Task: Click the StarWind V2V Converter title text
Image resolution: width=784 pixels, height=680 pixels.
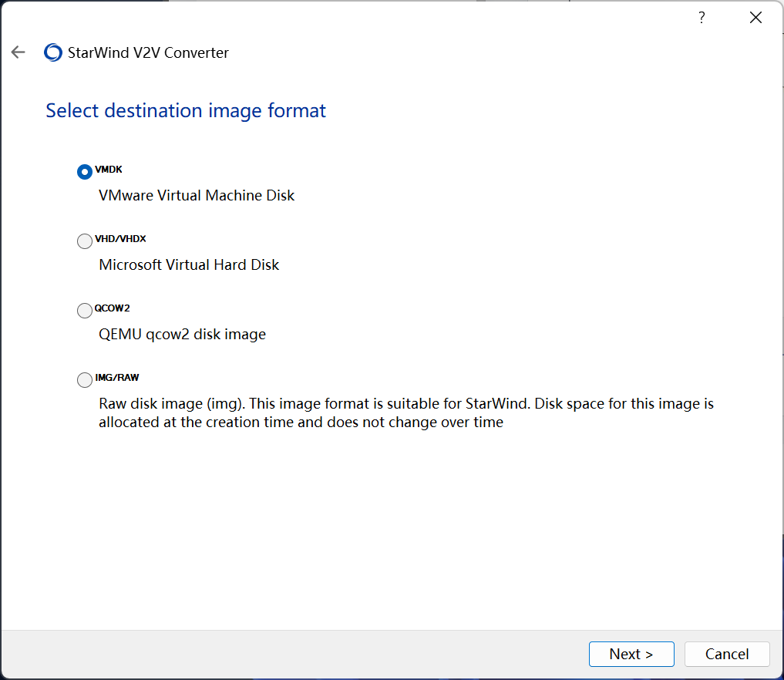Action: coord(148,53)
